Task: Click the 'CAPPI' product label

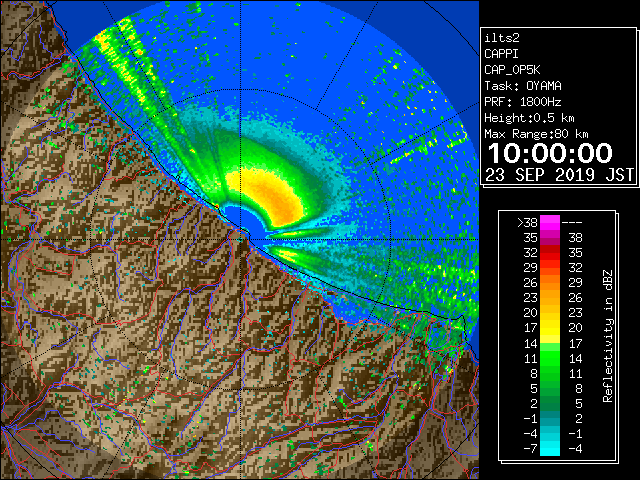Action: [x=501, y=54]
